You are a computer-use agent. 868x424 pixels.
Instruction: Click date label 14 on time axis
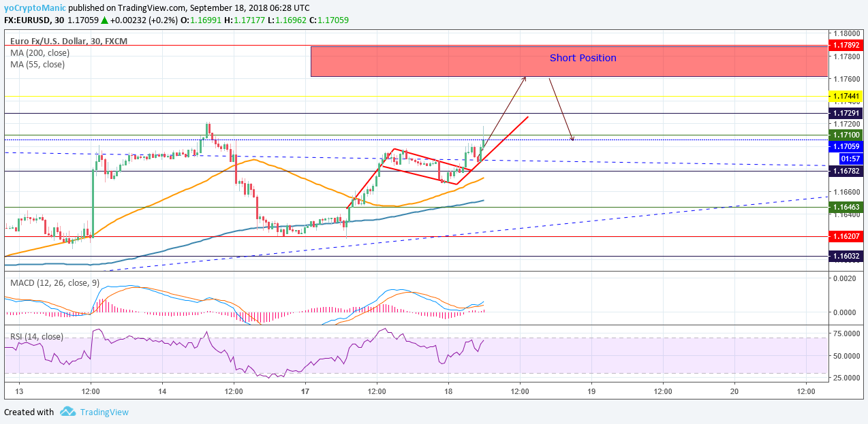tap(162, 392)
